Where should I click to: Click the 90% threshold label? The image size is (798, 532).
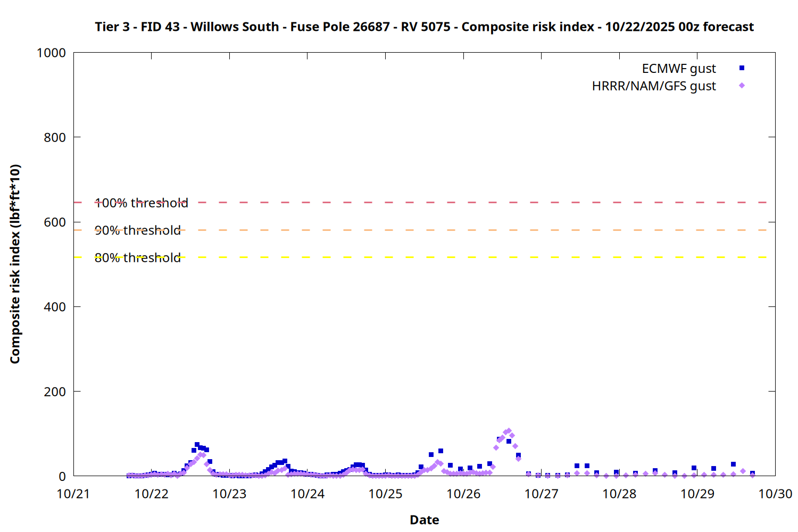(137, 230)
